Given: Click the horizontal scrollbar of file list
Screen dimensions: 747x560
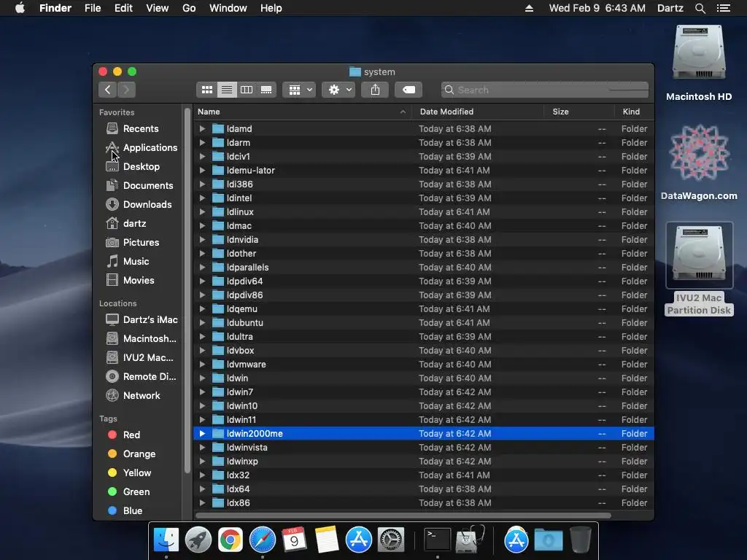Looking at the screenshot, I should [403, 516].
